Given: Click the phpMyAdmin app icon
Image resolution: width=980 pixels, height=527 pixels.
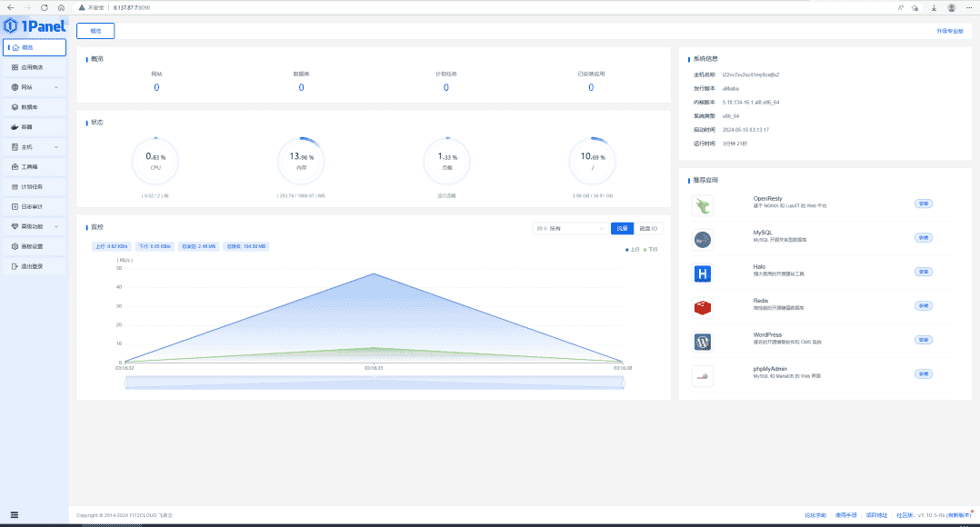Looking at the screenshot, I should pyautogui.click(x=702, y=376).
